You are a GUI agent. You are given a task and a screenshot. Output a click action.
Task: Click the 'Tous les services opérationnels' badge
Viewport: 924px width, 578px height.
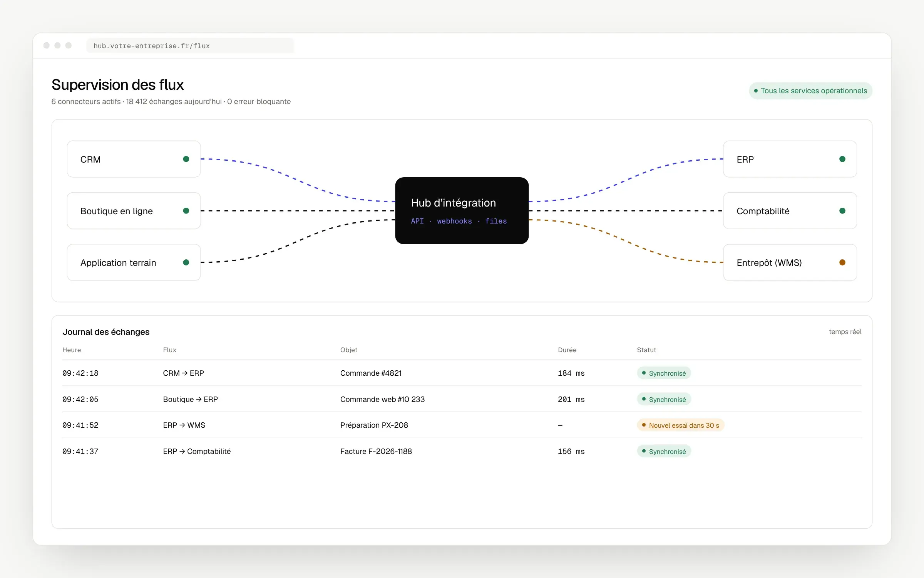[x=811, y=91]
